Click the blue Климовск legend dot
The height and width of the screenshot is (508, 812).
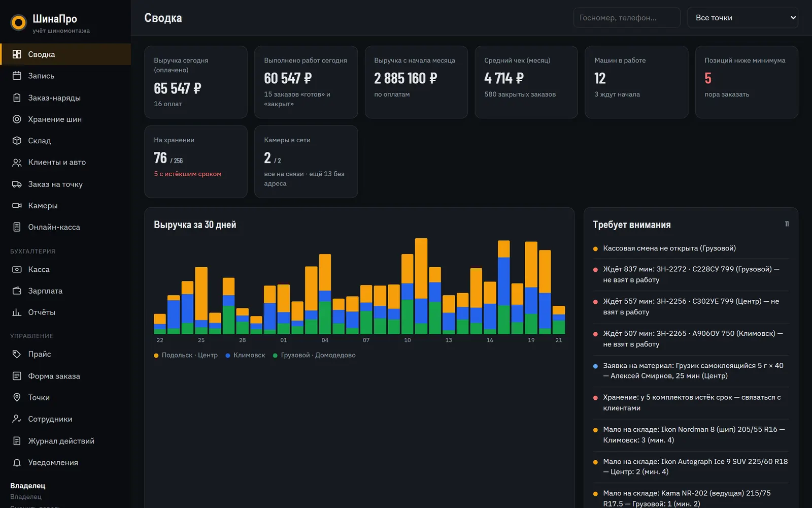[228, 356]
